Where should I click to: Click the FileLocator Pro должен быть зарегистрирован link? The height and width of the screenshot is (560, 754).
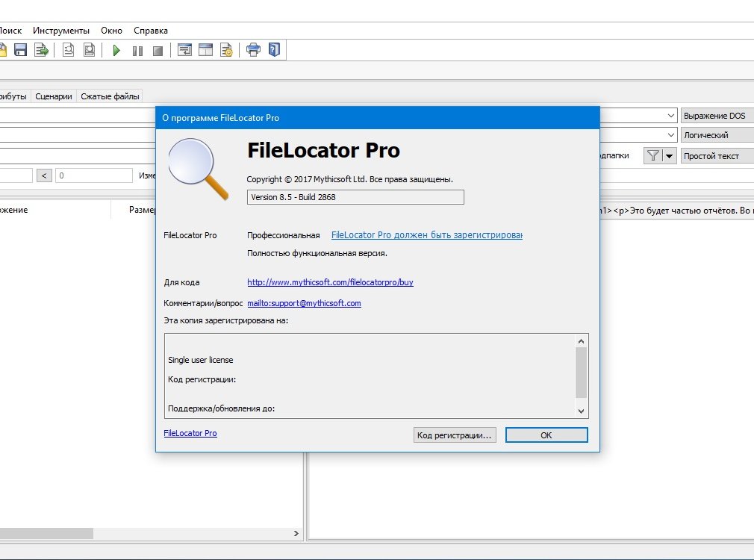coord(427,234)
